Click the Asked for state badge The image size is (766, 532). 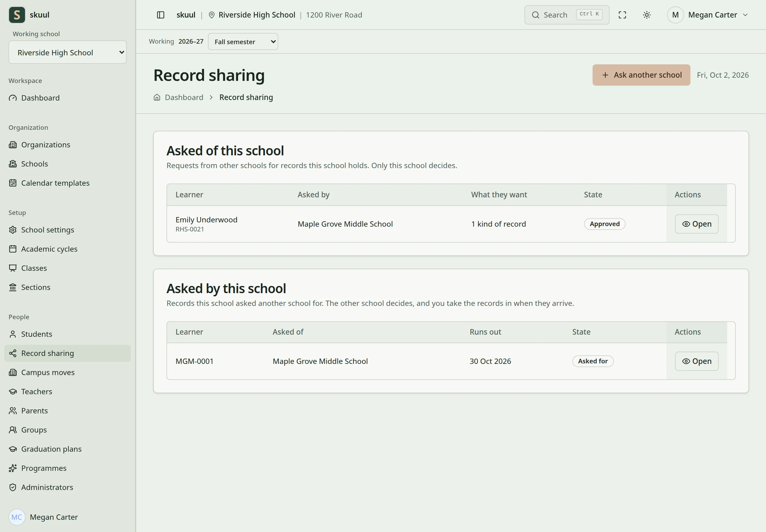pos(593,361)
